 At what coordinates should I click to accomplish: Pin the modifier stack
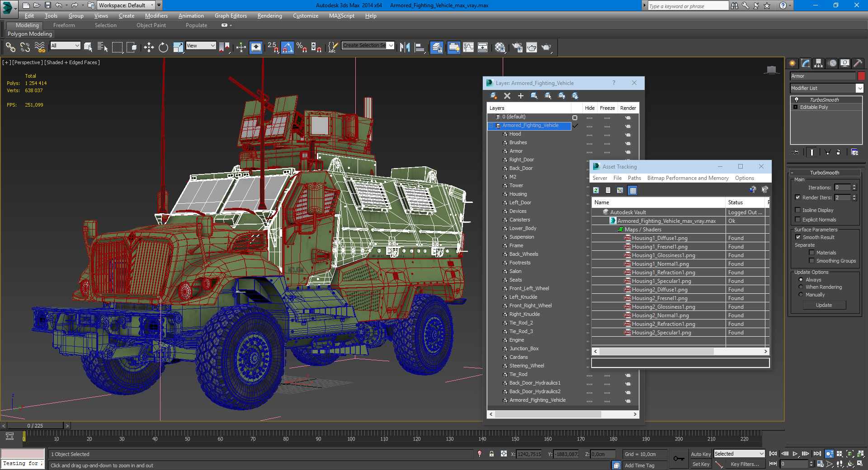tap(796, 152)
